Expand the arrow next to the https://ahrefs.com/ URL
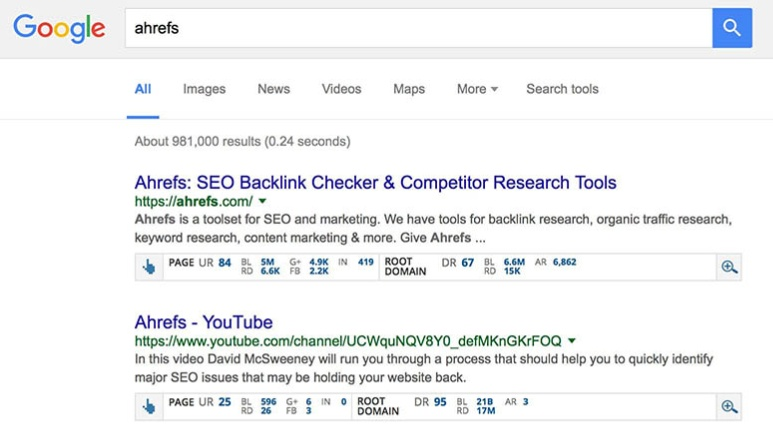The width and height of the screenshot is (773, 443). (263, 201)
